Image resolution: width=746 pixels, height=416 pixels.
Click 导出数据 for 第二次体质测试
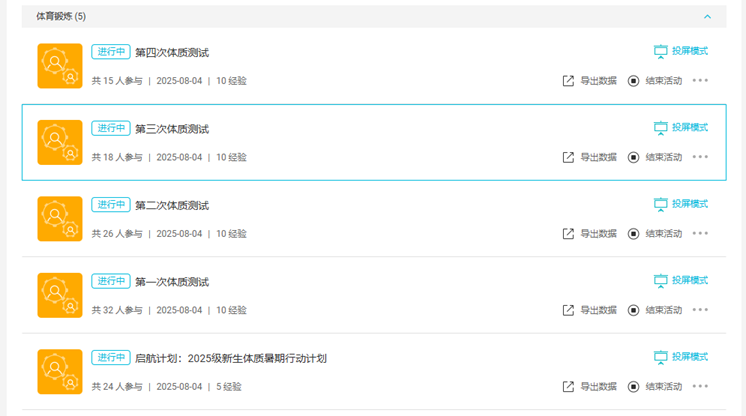(x=598, y=234)
